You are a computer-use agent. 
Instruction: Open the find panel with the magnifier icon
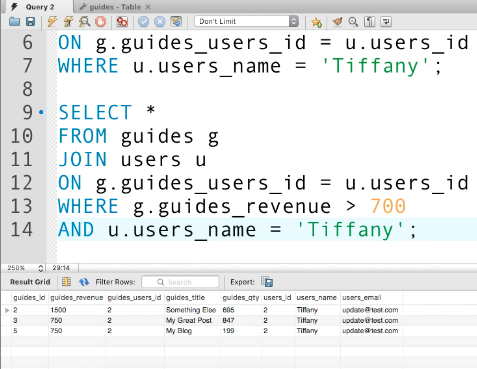353,22
